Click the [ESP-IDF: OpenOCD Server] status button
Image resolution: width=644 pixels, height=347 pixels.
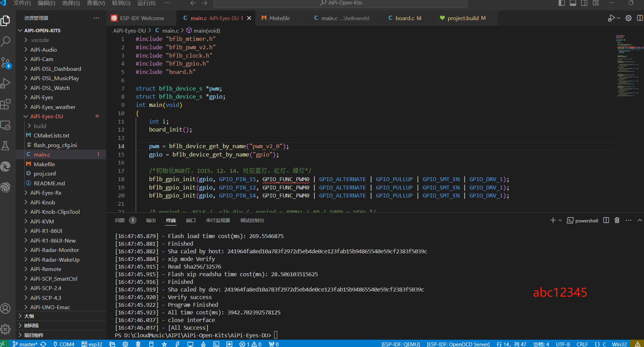pyautogui.click(x=458, y=344)
